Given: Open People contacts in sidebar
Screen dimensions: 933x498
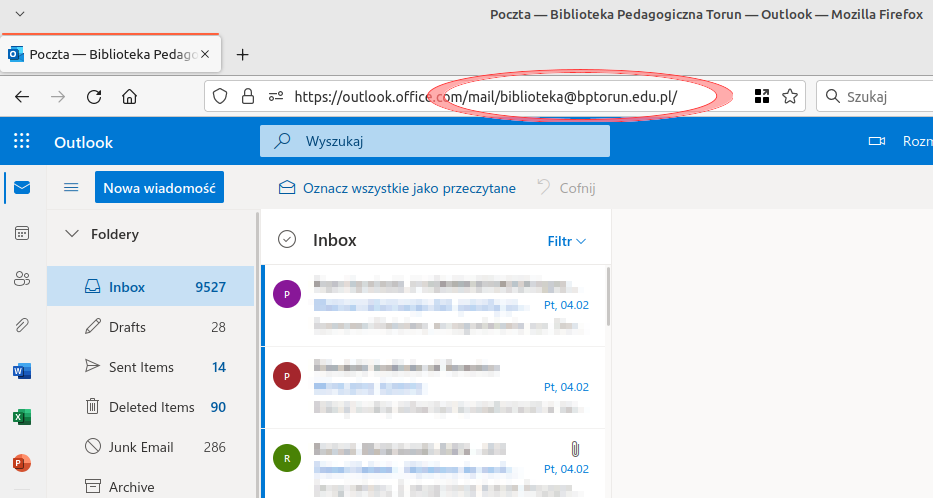Looking at the screenshot, I should [22, 279].
